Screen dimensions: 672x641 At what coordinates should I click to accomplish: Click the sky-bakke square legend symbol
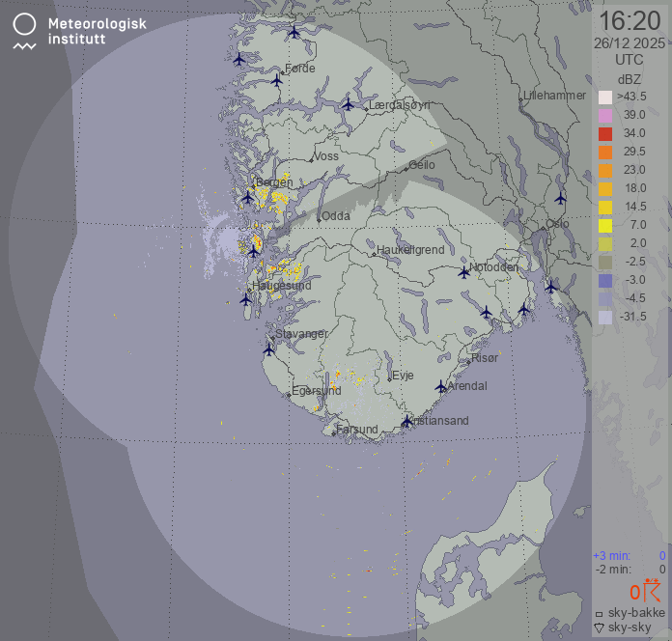pos(599,614)
